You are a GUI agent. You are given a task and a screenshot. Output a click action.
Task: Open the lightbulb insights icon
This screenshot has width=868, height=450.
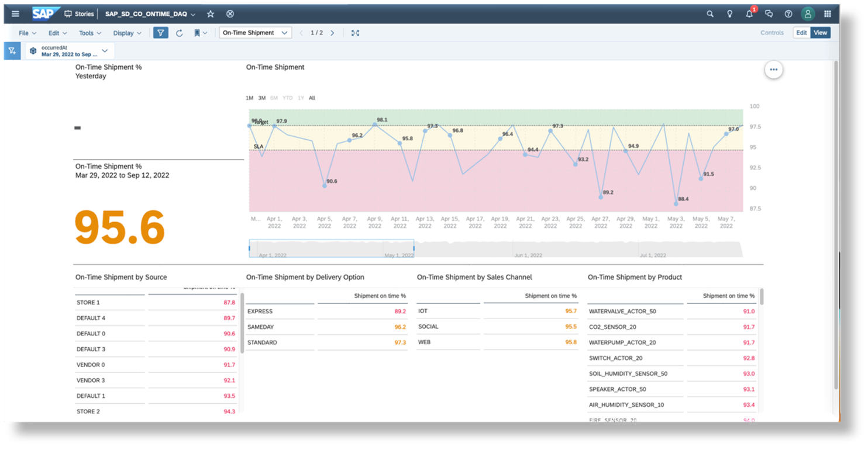point(730,14)
